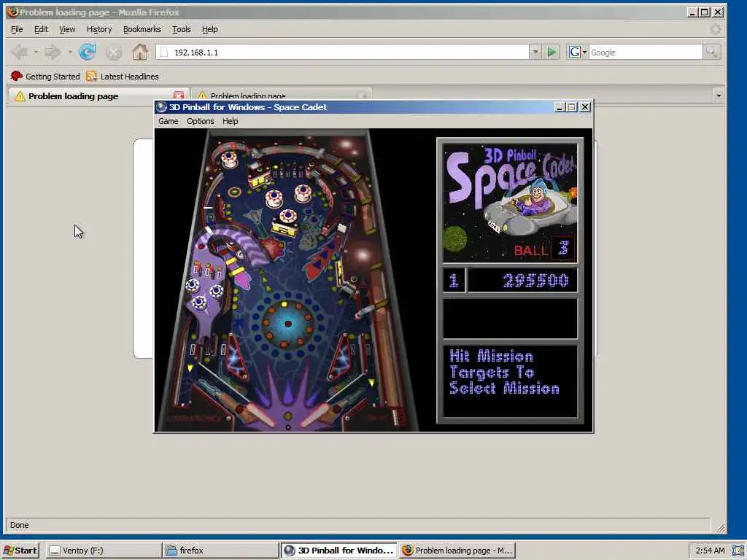Screen dimensions: 747x560
Task: Click the BALL 3 counter
Action: [x=544, y=249]
